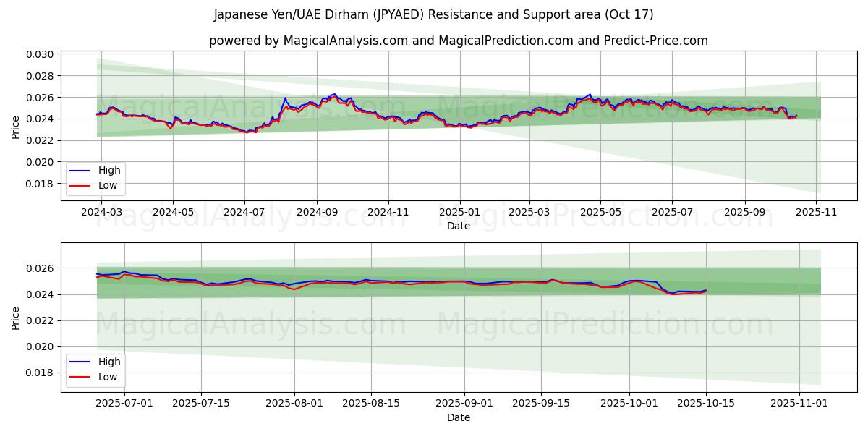Click the 2024-03 date tick label
868x434 pixels.
point(101,213)
